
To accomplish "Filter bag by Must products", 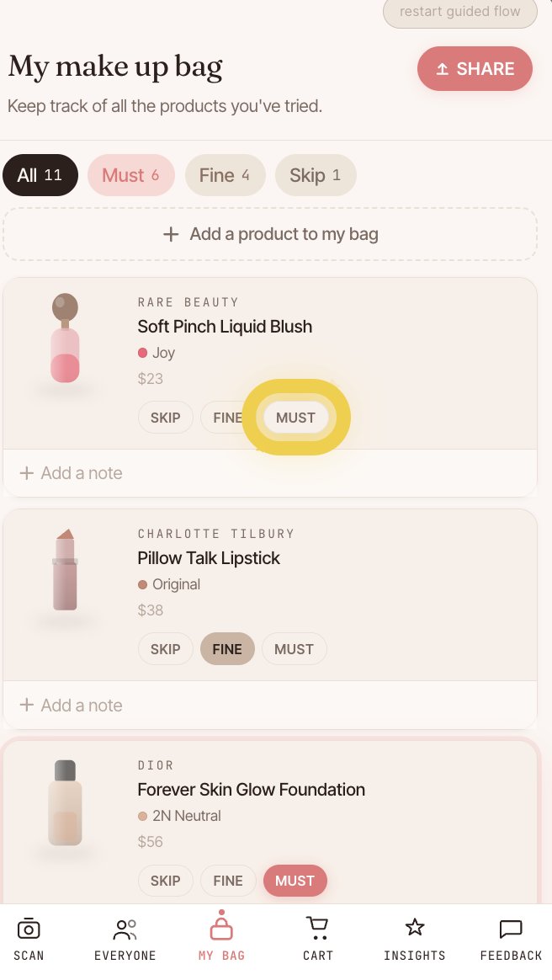I will click(130, 175).
